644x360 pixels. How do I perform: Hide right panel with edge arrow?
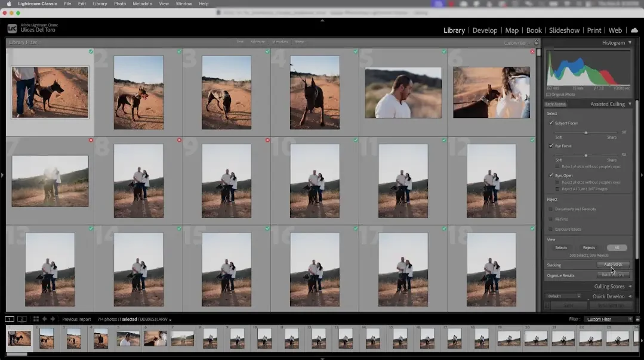642,175
